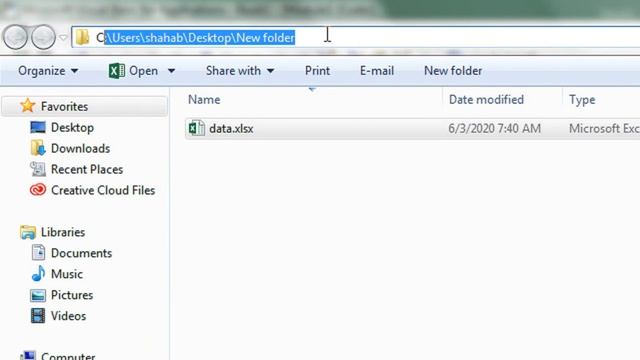Image resolution: width=640 pixels, height=360 pixels.
Task: Open Downloads in Favorites
Action: [x=80, y=149]
